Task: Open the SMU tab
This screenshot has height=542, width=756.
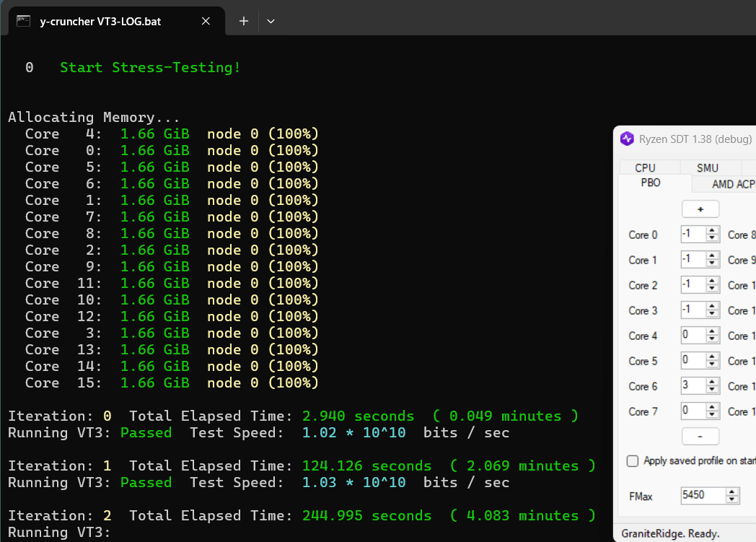Action: (x=707, y=167)
